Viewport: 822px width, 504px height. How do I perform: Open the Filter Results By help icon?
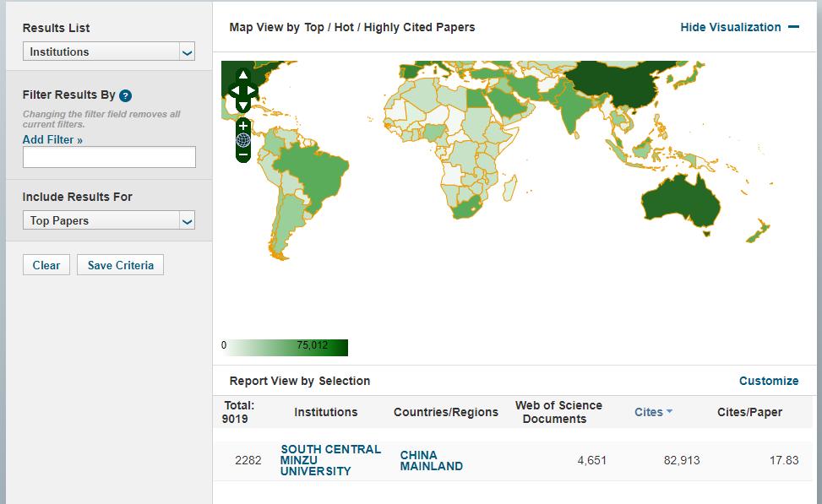[126, 95]
